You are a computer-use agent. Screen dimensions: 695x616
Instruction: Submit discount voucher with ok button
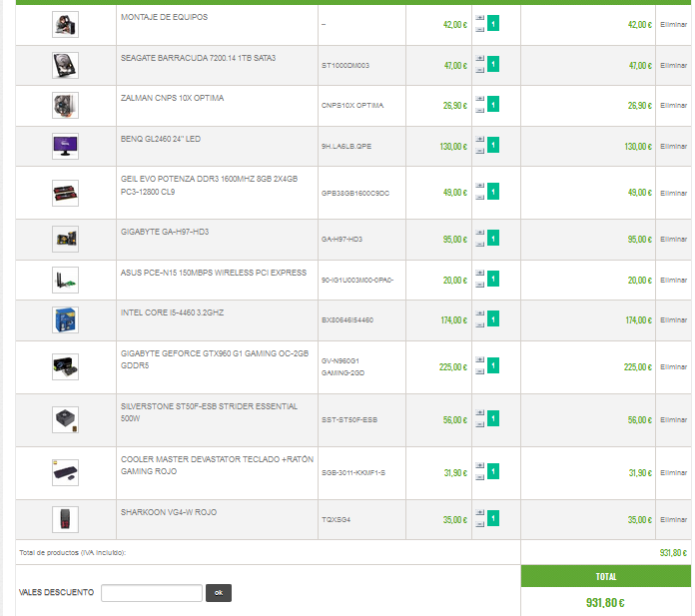coord(219,593)
